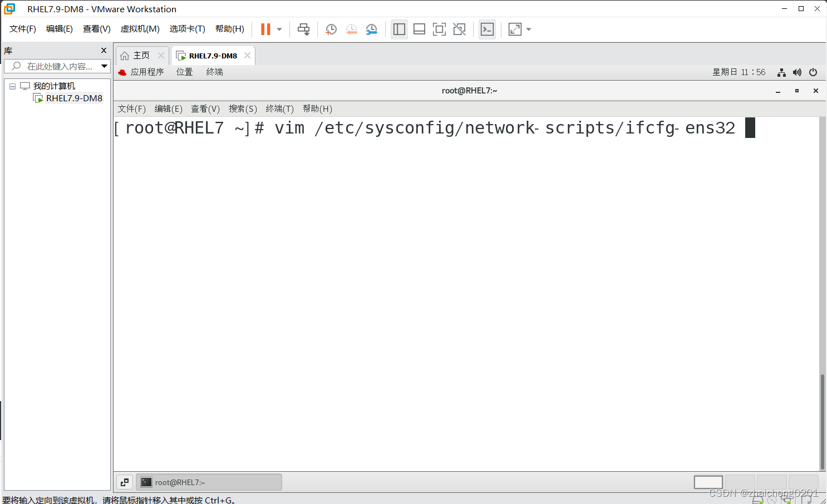The height and width of the screenshot is (504, 827).
Task: Send Ctrl+Alt+Del to the virtual machine
Action: pyautogui.click(x=303, y=29)
